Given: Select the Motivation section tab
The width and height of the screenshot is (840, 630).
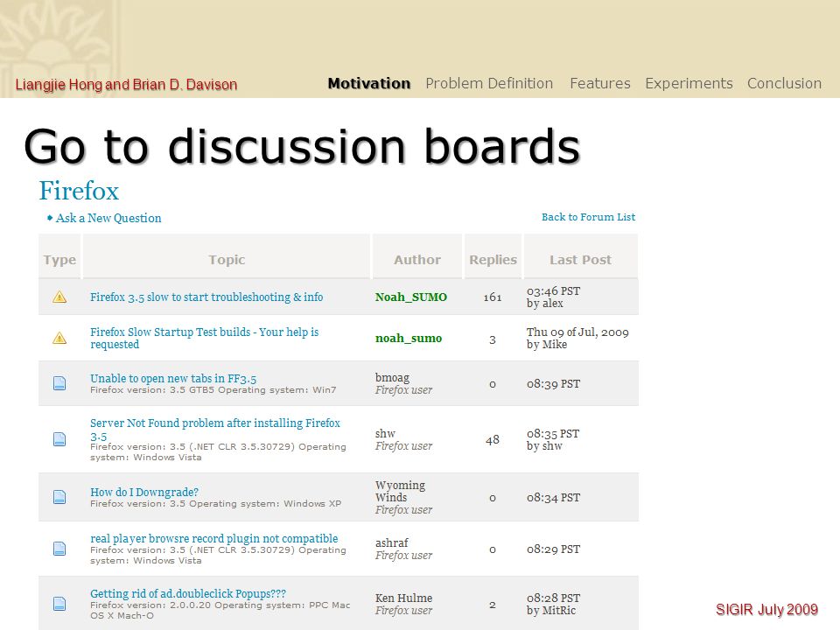Looking at the screenshot, I should pos(369,84).
